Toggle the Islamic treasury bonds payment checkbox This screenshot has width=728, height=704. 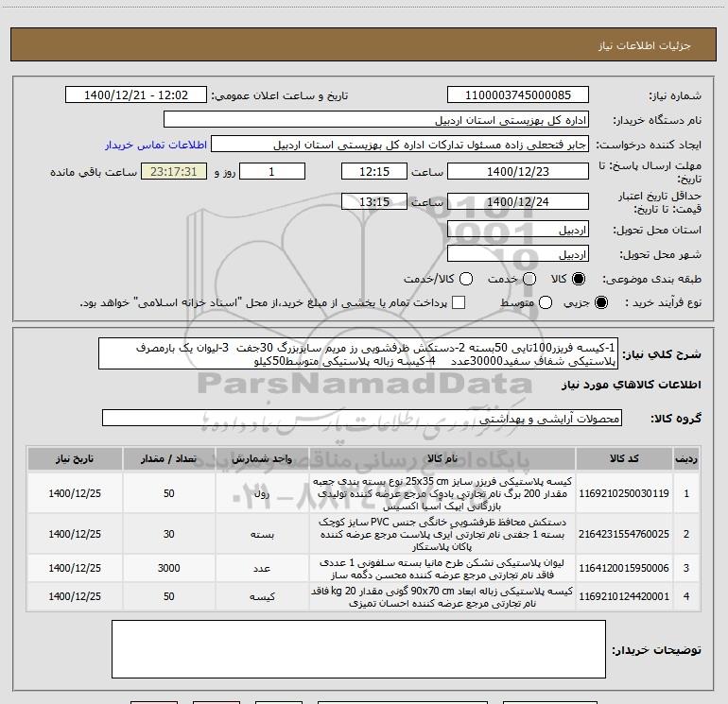pos(459,302)
